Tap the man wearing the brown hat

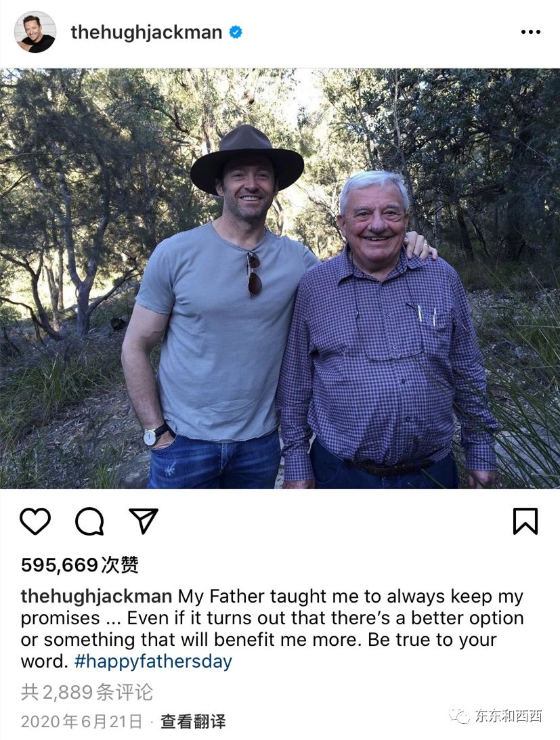click(x=223, y=305)
